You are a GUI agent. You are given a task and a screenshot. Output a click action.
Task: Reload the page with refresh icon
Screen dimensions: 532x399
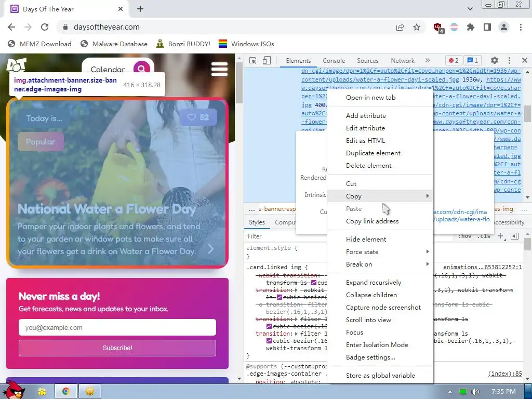[45, 27]
